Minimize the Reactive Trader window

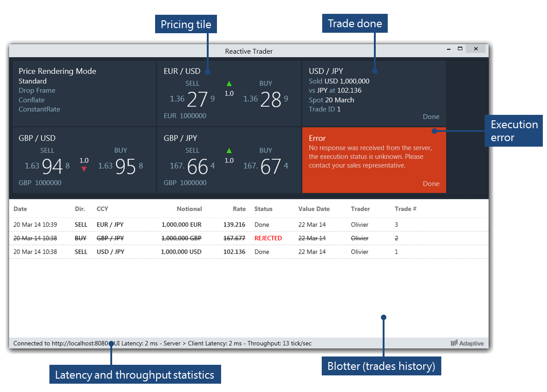[x=449, y=49]
